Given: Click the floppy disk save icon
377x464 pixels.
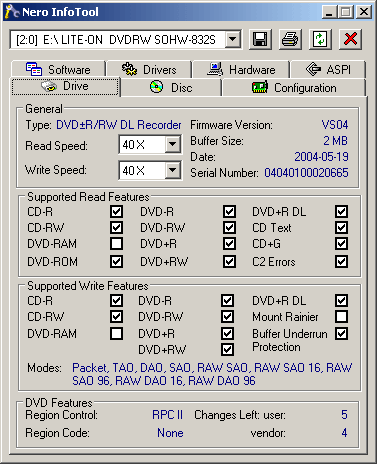Looking at the screenshot, I should click(260, 39).
